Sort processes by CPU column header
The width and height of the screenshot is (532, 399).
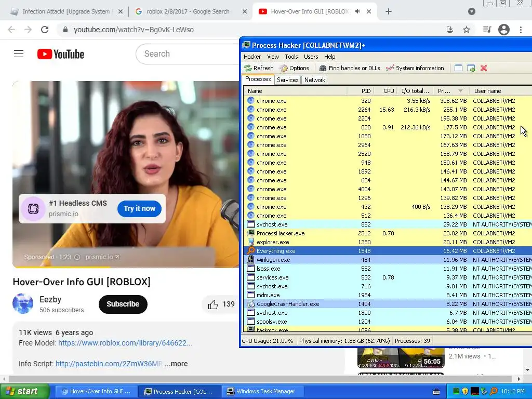coord(385,91)
